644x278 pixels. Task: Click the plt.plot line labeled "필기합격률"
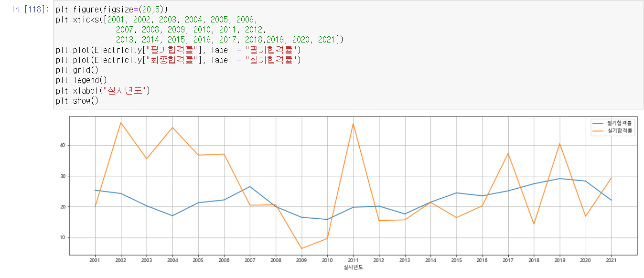tap(178, 50)
